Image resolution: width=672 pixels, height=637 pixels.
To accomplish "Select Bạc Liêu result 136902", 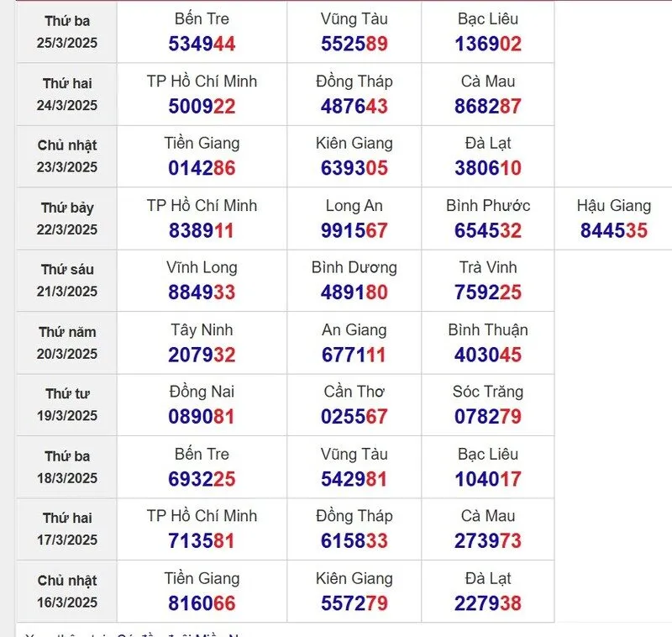I will click(x=488, y=44).
